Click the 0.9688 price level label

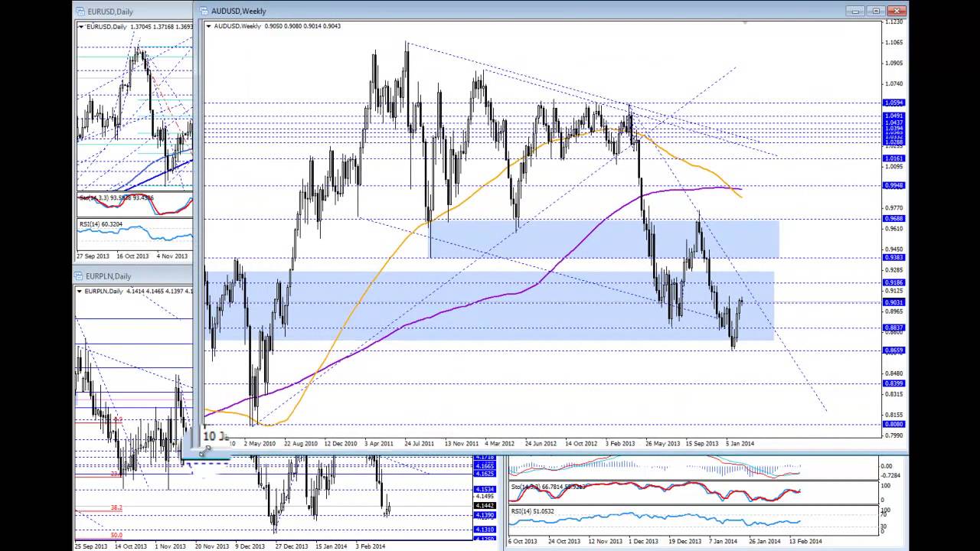[x=893, y=219]
